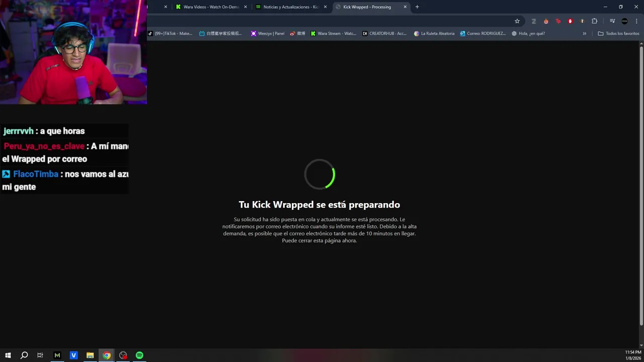Open the Windows Start menu
The image size is (644, 362).
point(8,355)
